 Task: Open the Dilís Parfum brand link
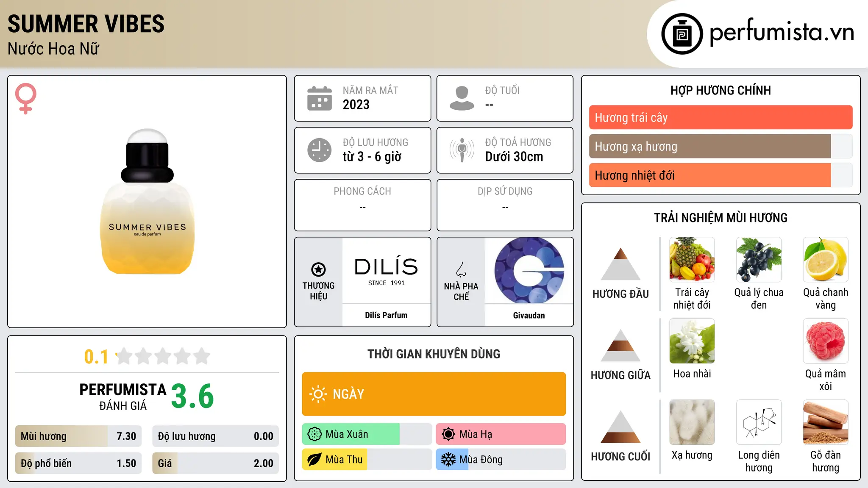[x=386, y=315]
